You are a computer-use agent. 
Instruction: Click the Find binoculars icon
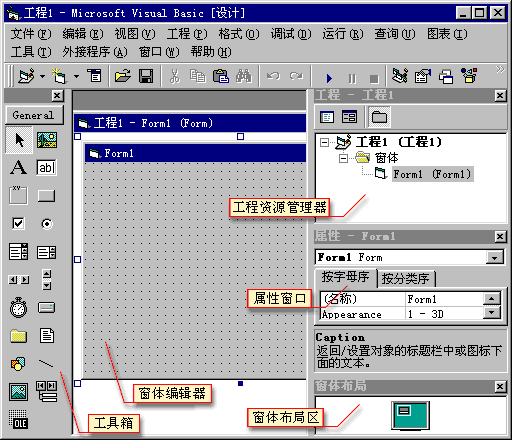[244, 76]
